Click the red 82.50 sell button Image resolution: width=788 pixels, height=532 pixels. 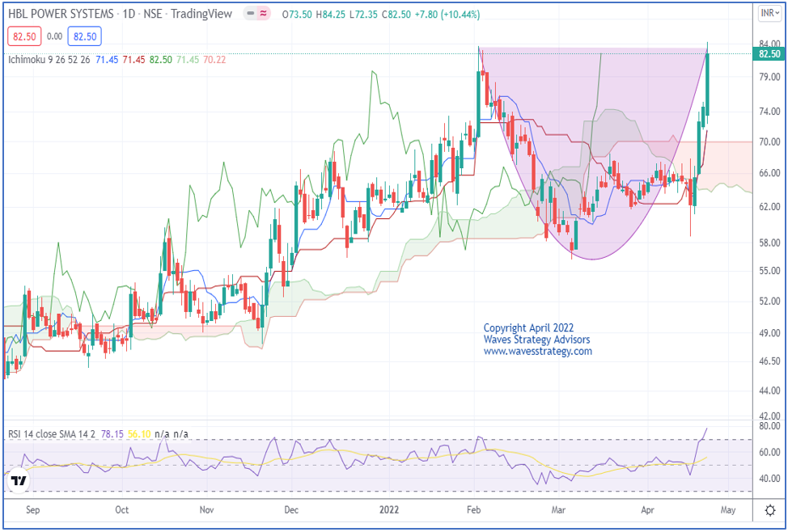coord(23,36)
